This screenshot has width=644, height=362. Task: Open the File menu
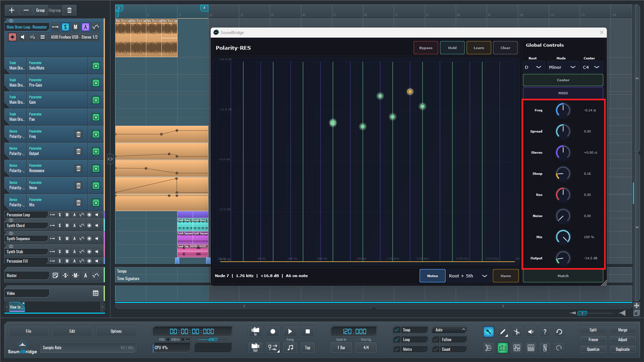click(x=29, y=331)
